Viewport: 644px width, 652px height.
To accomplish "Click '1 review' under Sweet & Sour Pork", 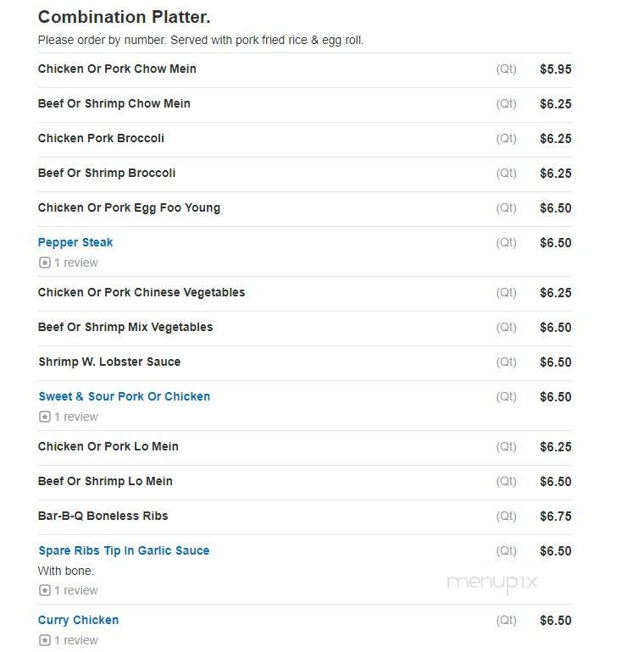I will click(76, 417).
